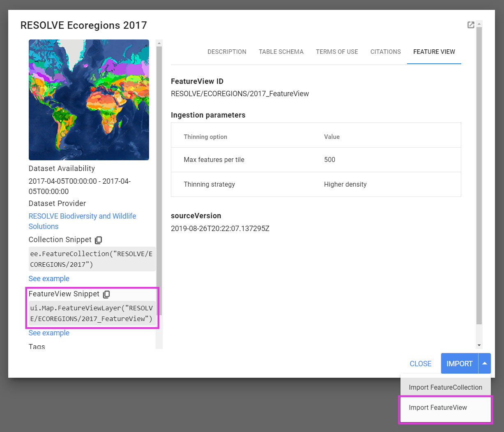Image resolution: width=504 pixels, height=432 pixels.
Task: Select the Feature View tab
Action: tap(434, 52)
